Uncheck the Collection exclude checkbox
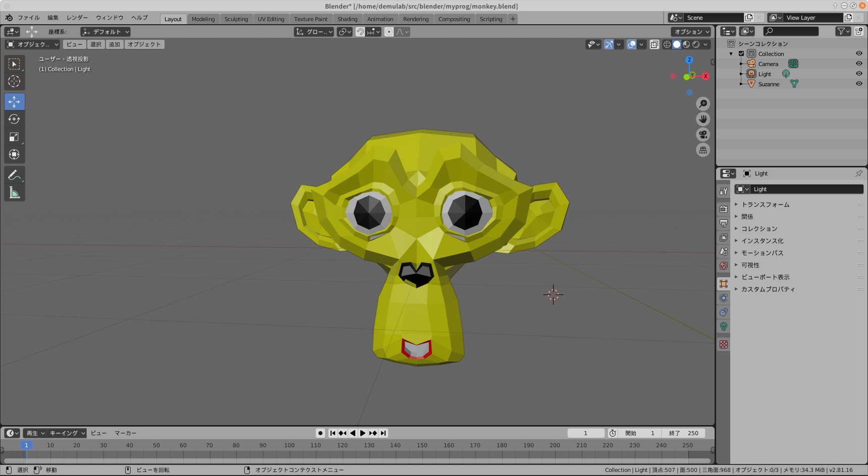 [x=741, y=54]
